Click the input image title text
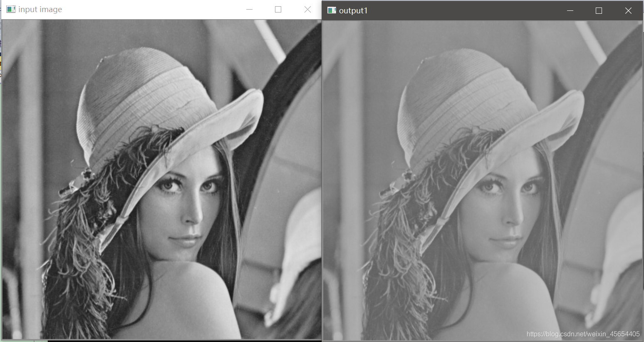The image size is (644, 342). pos(40,9)
